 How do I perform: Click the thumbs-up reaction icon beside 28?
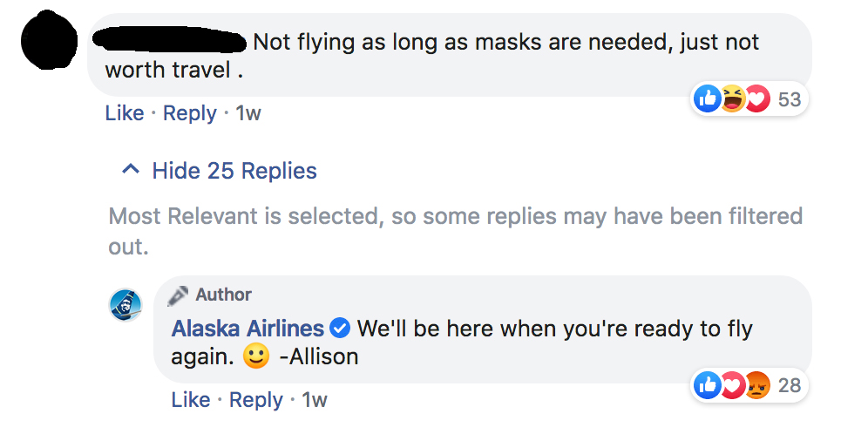click(x=707, y=385)
